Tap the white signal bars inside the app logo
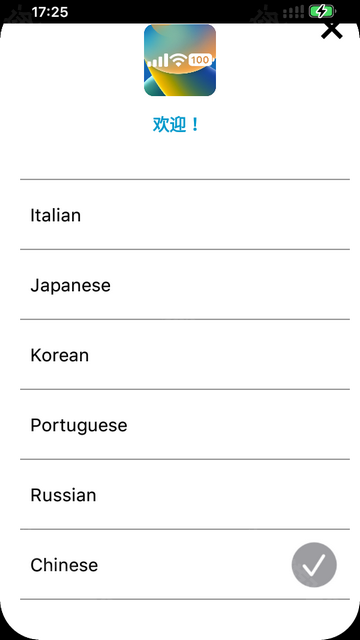 point(158,61)
